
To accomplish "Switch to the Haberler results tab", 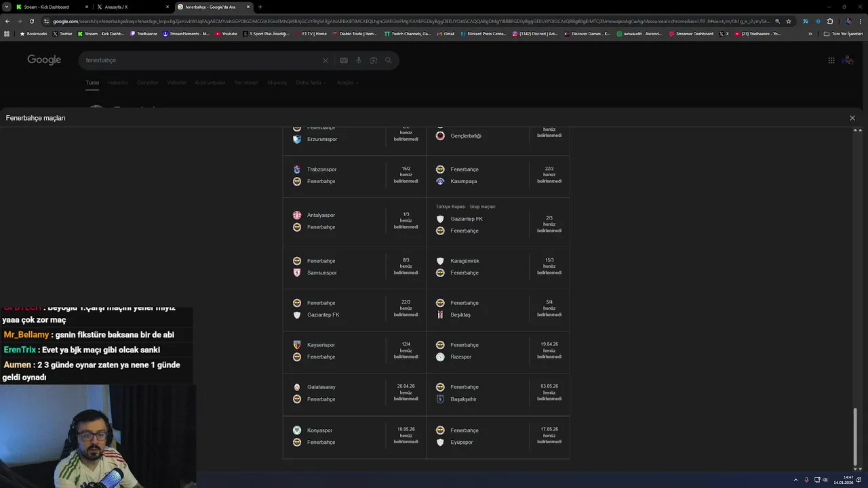I will pyautogui.click(x=118, y=83).
